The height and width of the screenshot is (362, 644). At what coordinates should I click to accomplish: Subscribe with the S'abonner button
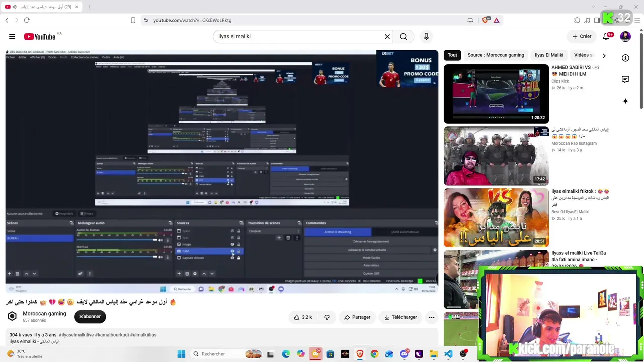(x=90, y=317)
